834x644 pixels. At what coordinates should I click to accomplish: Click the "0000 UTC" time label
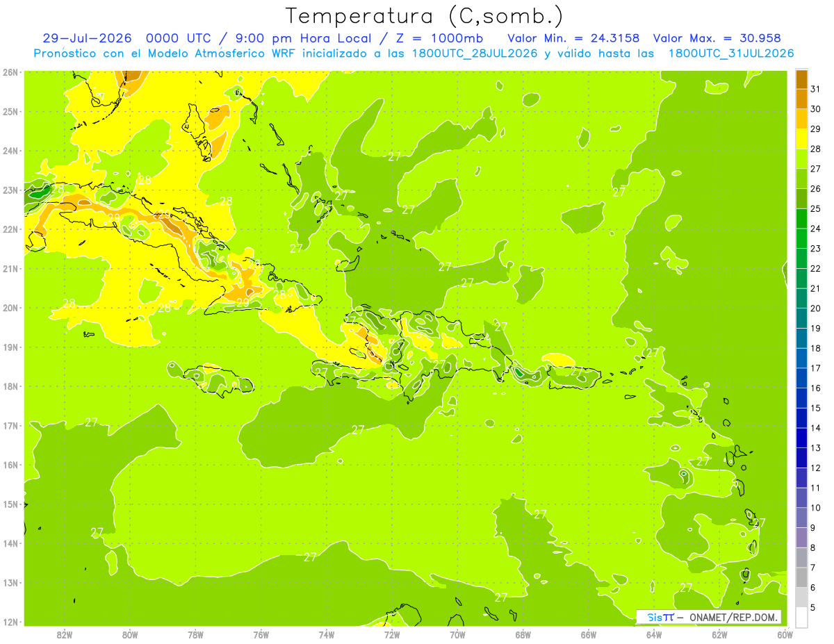(x=179, y=38)
